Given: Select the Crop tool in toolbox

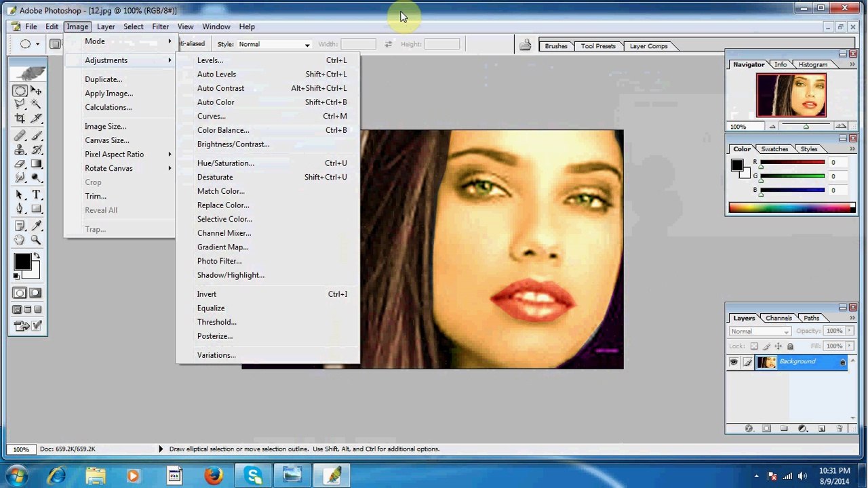Looking at the screenshot, I should pos(20,119).
